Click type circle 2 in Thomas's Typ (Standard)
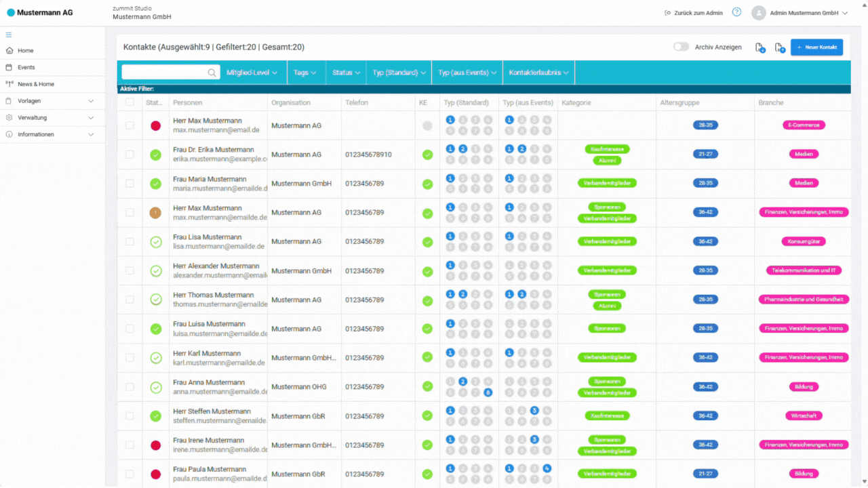Screen dimensions: 868x488 462,294
